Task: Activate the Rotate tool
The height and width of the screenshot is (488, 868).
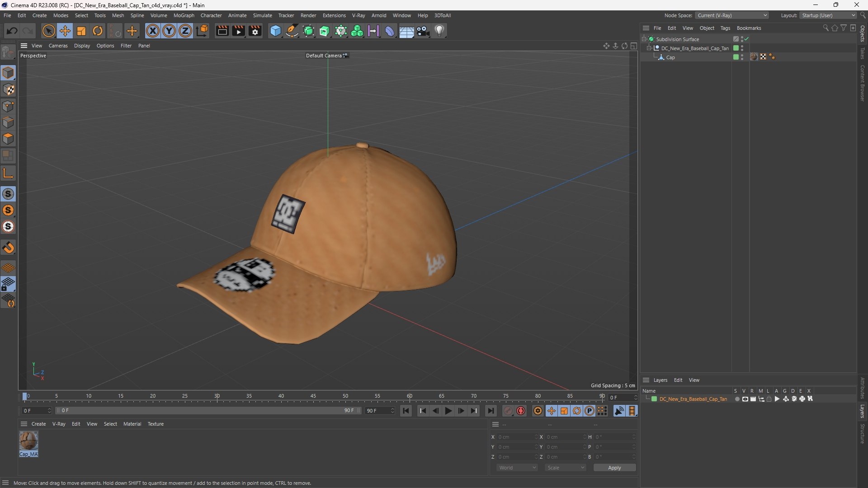Action: point(98,31)
